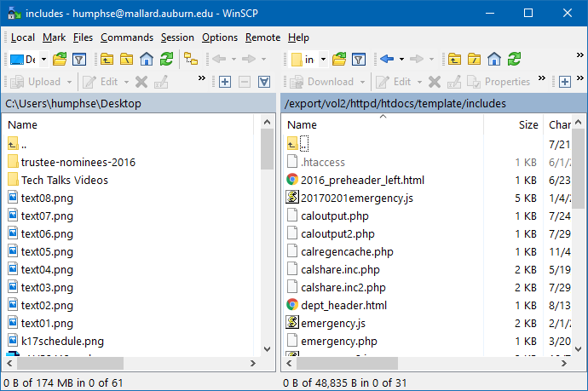Click remote rename icon
The image size is (588, 391).
[453, 82]
